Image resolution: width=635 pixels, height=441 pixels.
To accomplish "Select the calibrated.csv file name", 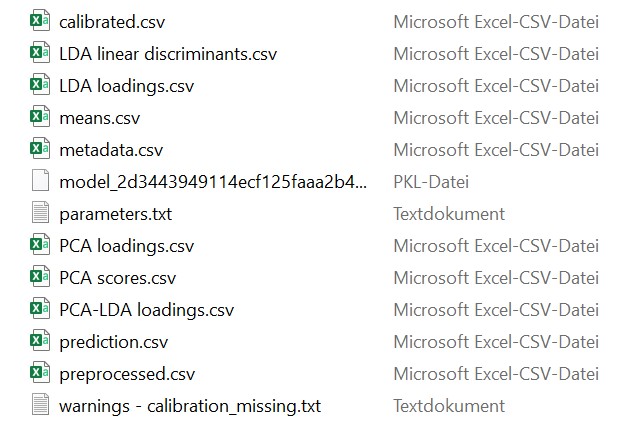I will (112, 22).
